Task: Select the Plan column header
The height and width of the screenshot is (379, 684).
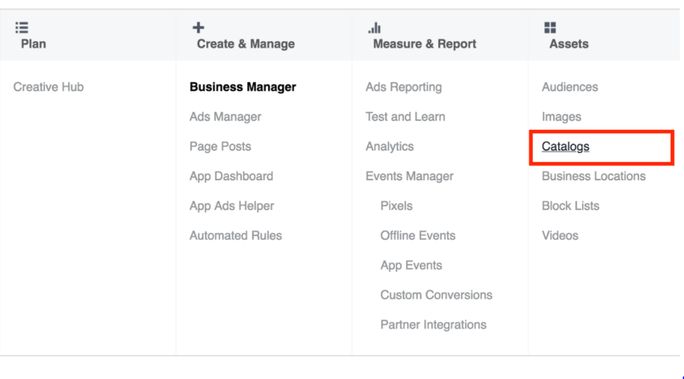Action: click(x=33, y=44)
